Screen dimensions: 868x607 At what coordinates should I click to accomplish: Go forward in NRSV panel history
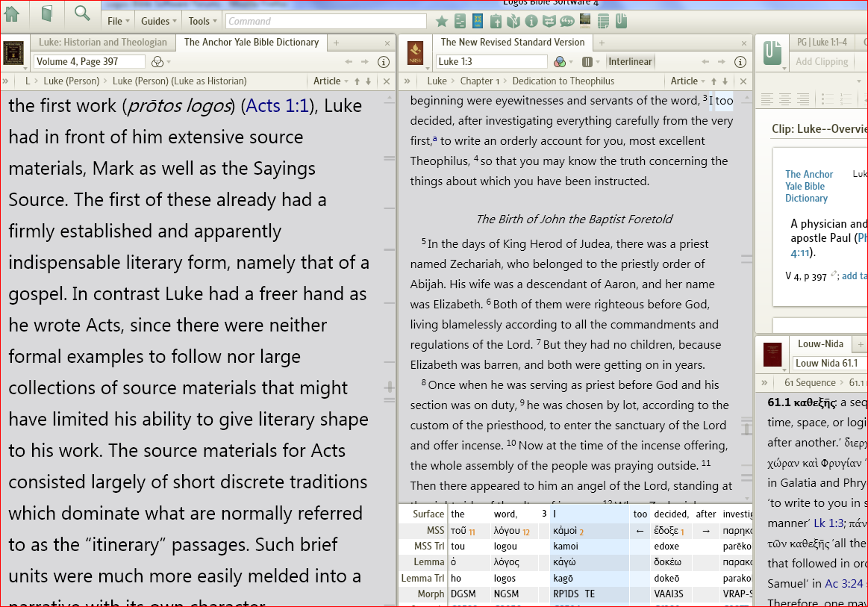point(721,62)
